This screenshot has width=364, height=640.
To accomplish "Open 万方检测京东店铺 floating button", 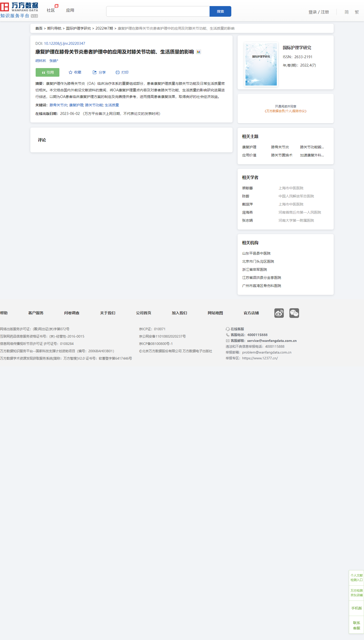I will click(356, 593).
